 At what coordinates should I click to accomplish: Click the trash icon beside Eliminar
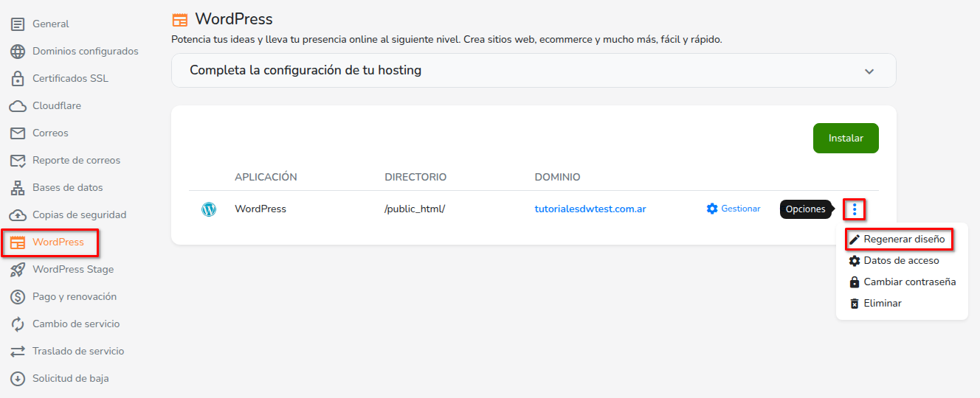[855, 304]
